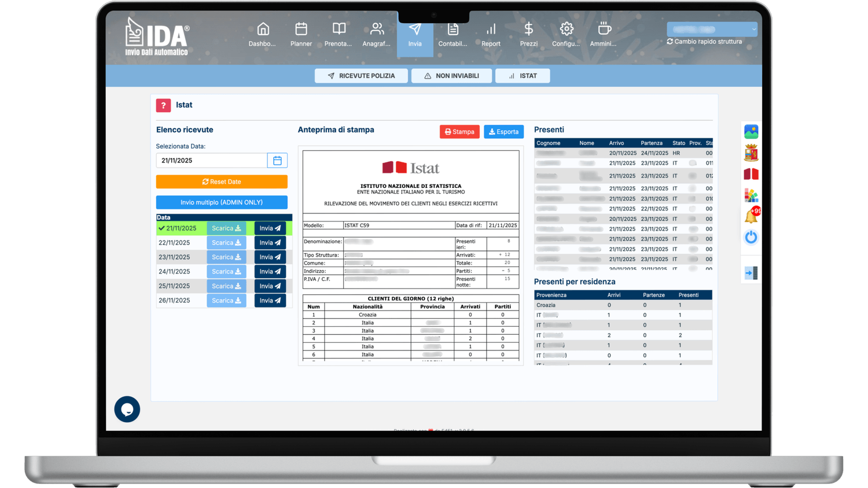
Task: Go to the Prezzi dollar-sign section
Action: pyautogui.click(x=528, y=35)
